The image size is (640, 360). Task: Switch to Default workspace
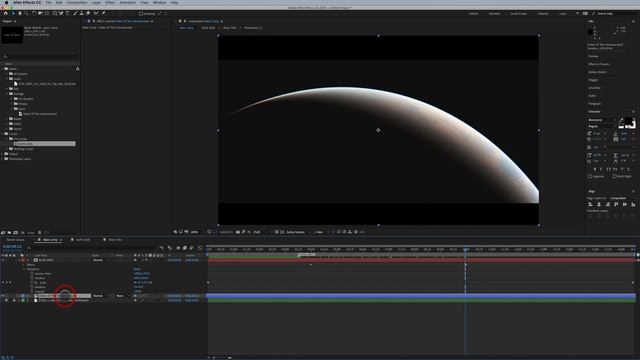(x=473, y=13)
